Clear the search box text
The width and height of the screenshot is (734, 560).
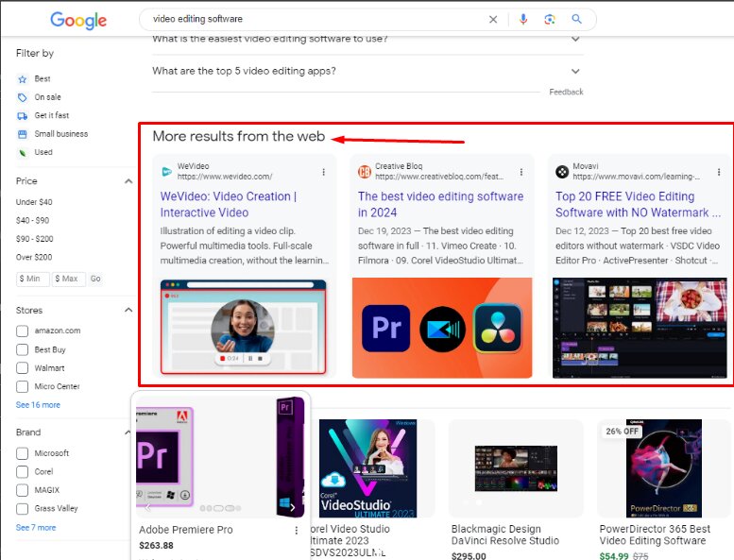(x=493, y=19)
